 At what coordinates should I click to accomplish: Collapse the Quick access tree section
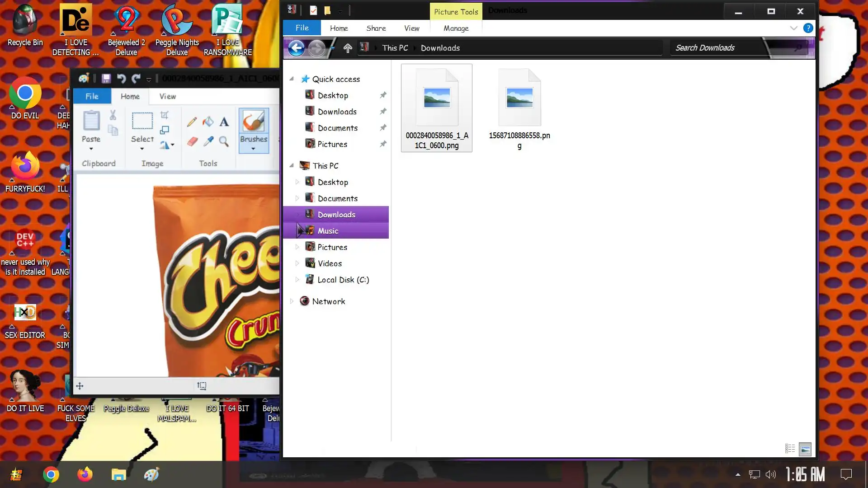(x=292, y=79)
